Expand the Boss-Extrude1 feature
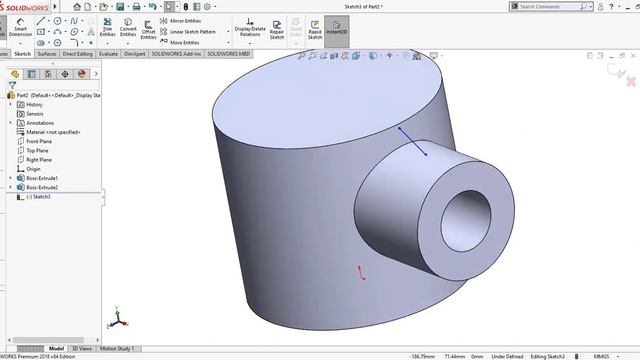The height and width of the screenshot is (360, 640). 11,178
